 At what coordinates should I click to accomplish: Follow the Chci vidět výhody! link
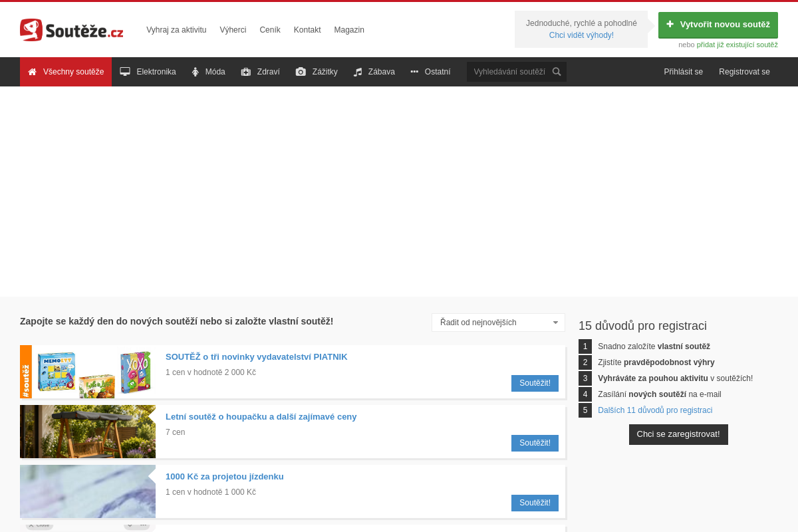(x=581, y=35)
